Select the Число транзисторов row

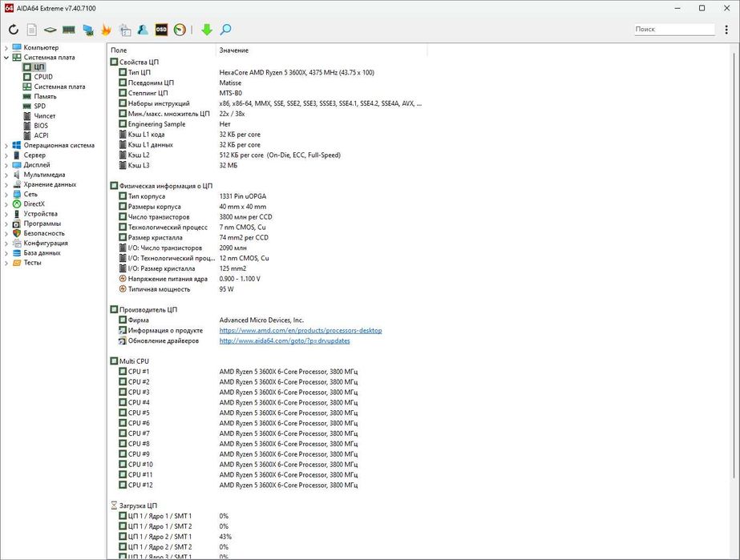point(269,217)
